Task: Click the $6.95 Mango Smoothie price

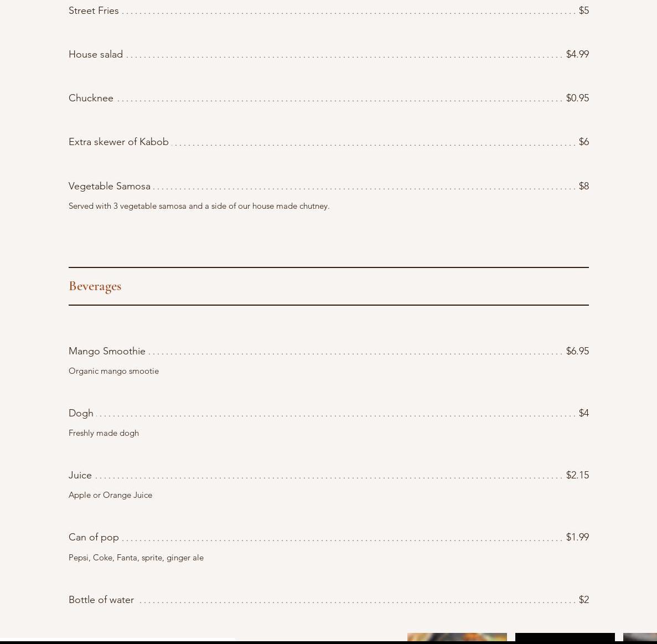Action: pyautogui.click(x=577, y=352)
